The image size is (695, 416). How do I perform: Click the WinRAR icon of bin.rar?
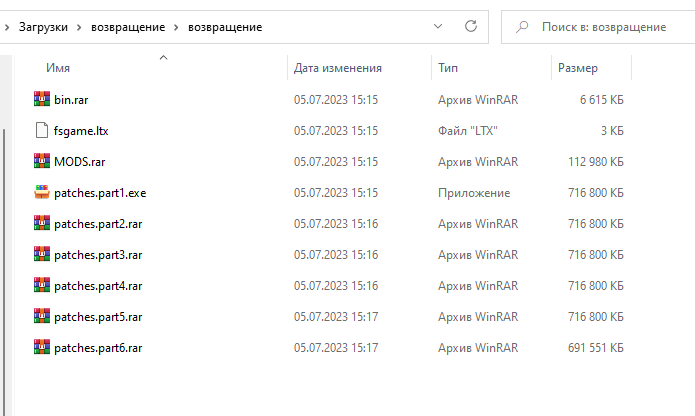pos(42,99)
